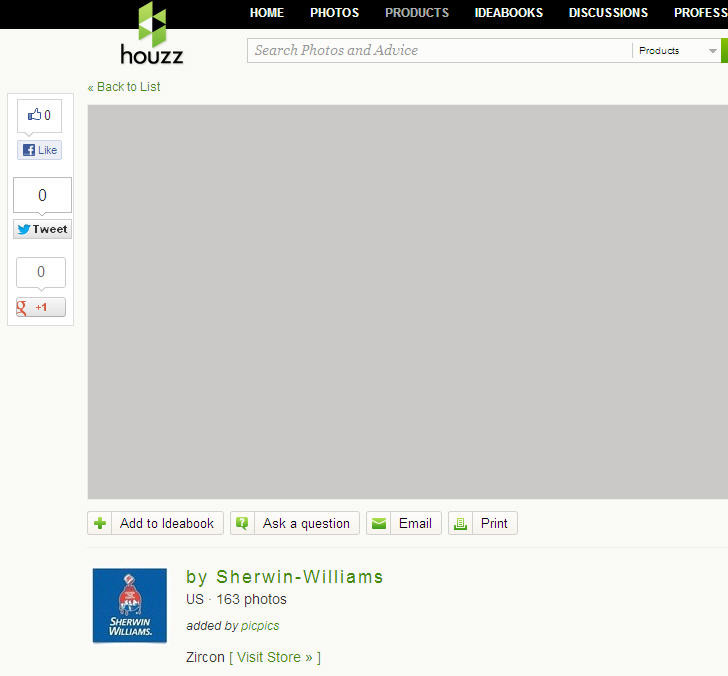Click the Google +1 button
Image resolution: width=728 pixels, height=676 pixels.
(x=41, y=307)
